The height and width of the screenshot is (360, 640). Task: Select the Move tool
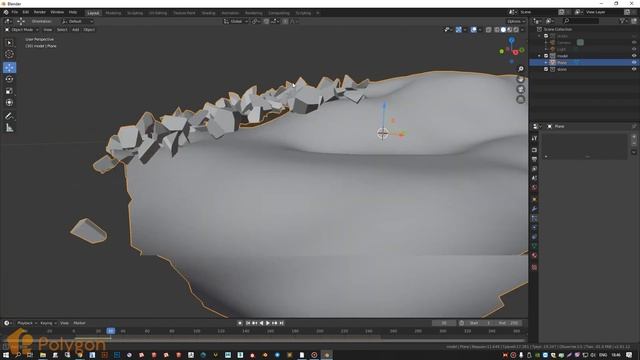coord(9,67)
